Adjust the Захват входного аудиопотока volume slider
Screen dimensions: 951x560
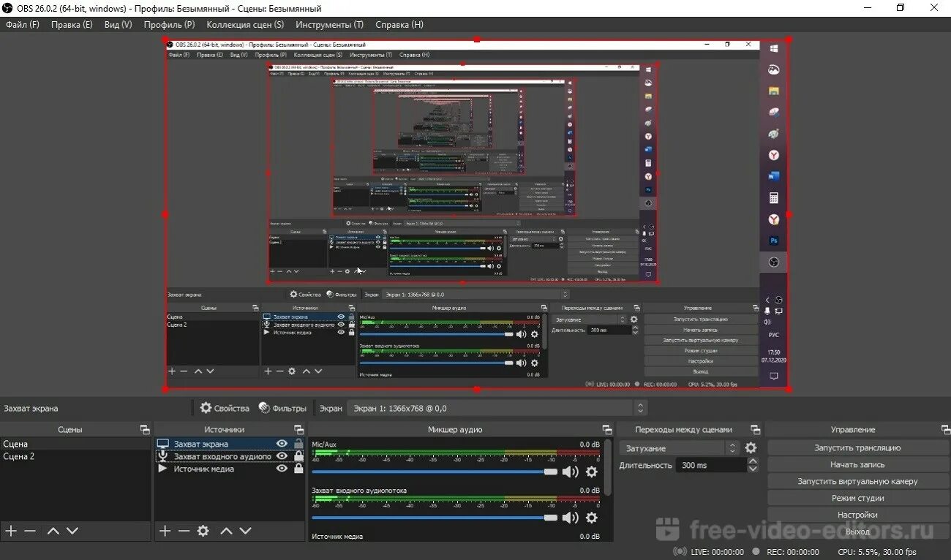tap(435, 518)
